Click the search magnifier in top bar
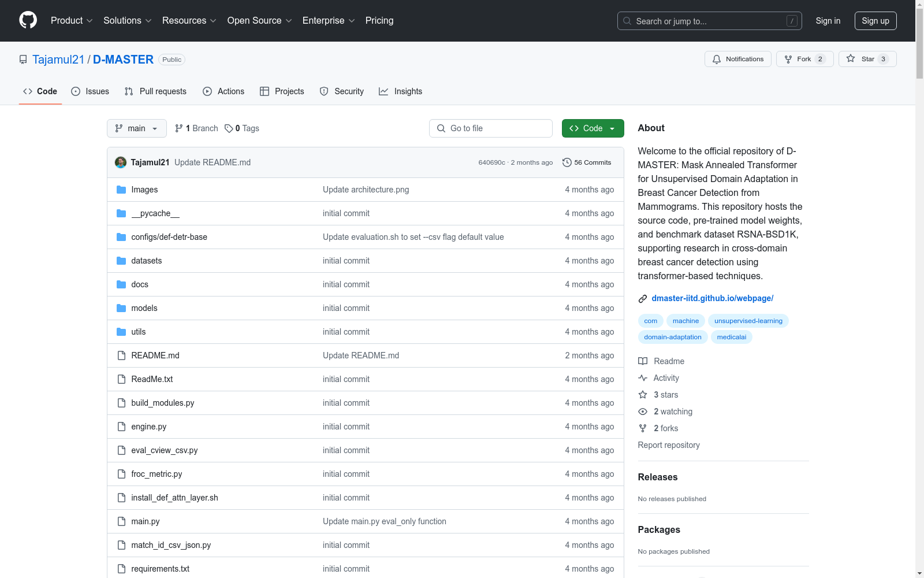This screenshot has height=578, width=924. pyautogui.click(x=627, y=21)
